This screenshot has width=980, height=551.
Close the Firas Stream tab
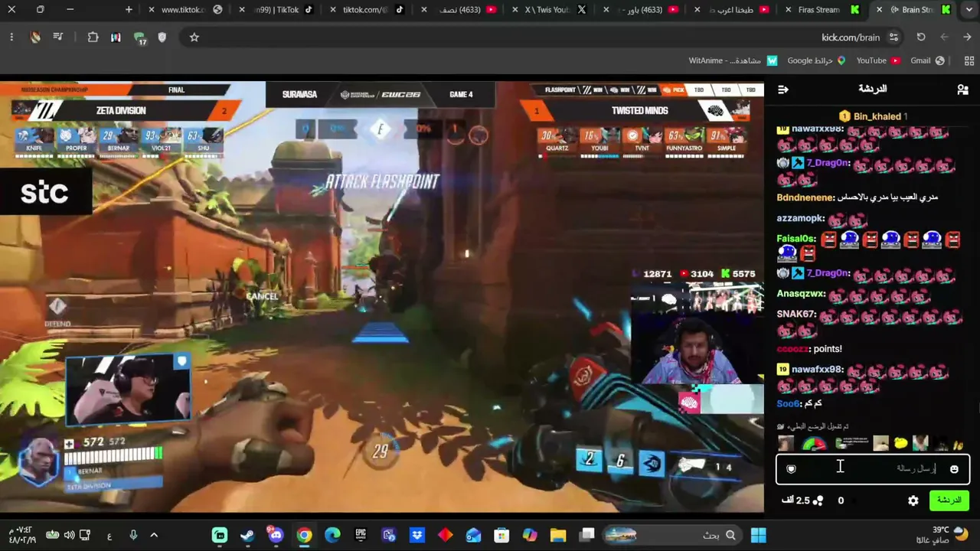coord(787,10)
